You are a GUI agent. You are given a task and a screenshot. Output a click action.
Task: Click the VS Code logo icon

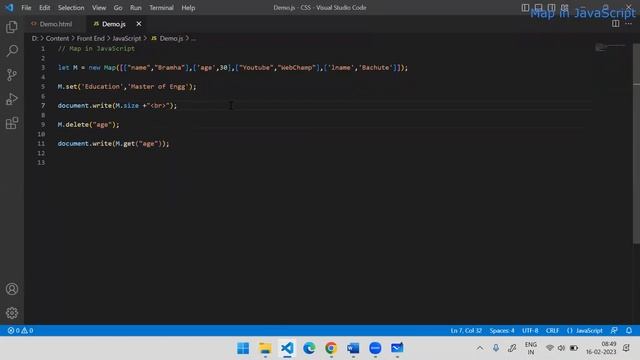[x=9, y=7]
